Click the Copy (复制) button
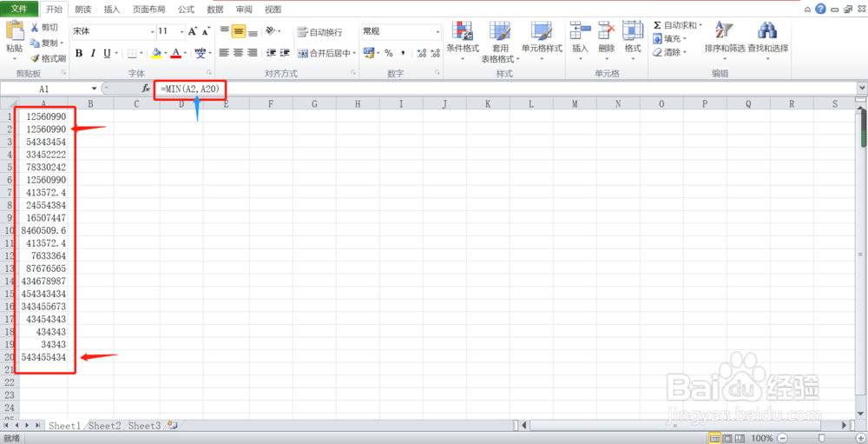 pyautogui.click(x=48, y=43)
